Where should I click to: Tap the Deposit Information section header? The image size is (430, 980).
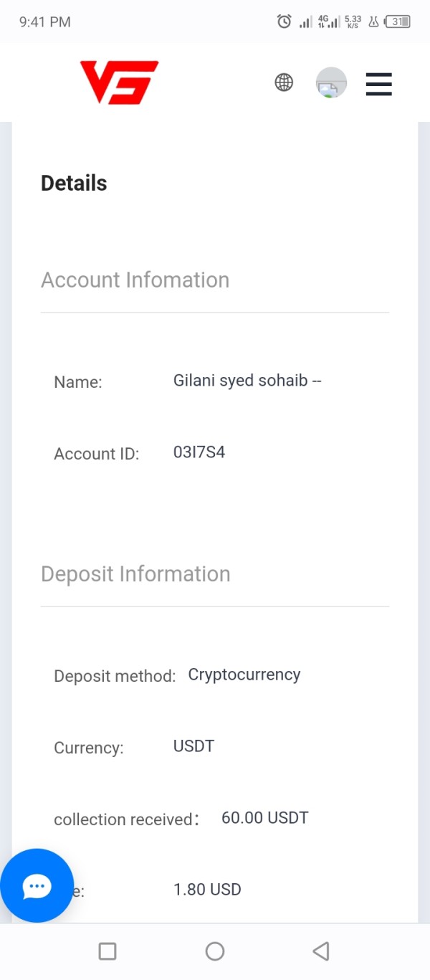click(135, 574)
